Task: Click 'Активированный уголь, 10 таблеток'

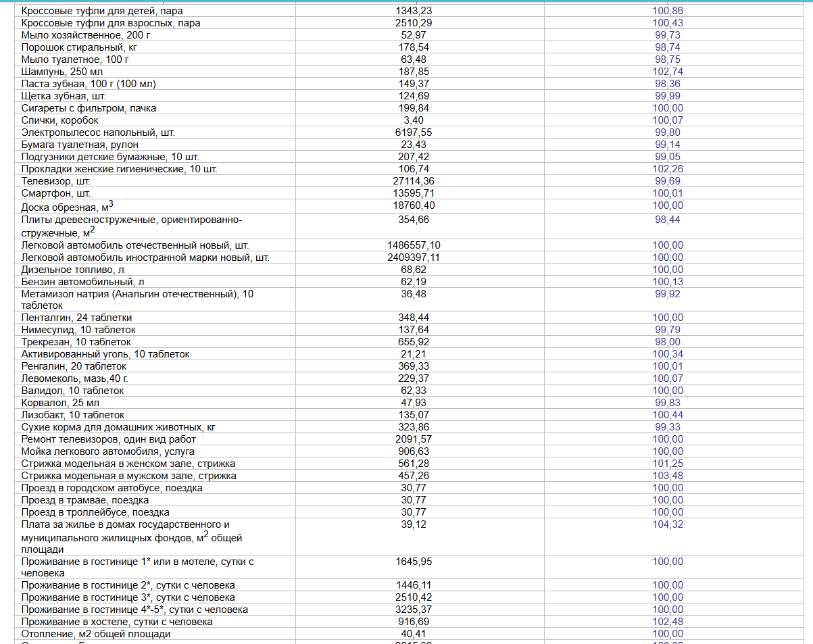Action: pyautogui.click(x=105, y=354)
